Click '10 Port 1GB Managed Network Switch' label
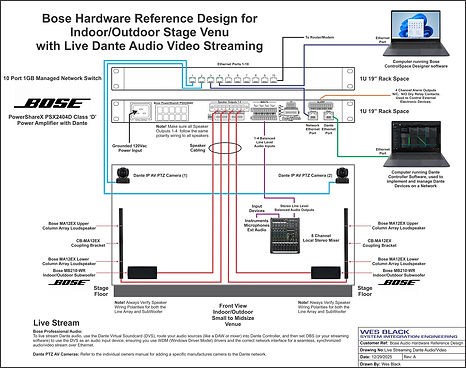Viewport: 466px width, 368px height. tap(52, 78)
